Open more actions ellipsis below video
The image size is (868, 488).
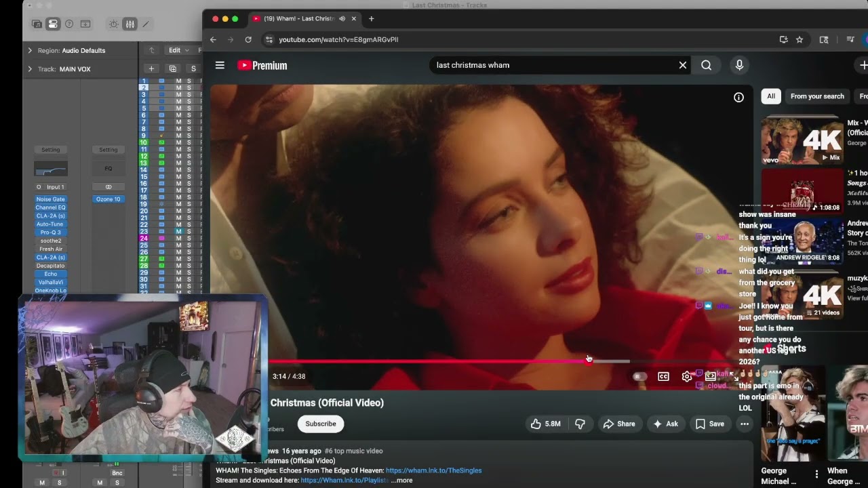coord(745,424)
